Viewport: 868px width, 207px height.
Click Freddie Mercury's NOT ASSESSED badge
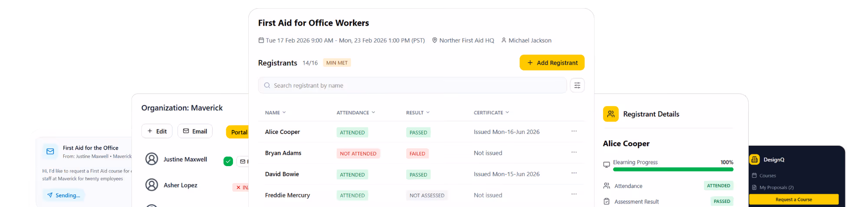point(427,195)
